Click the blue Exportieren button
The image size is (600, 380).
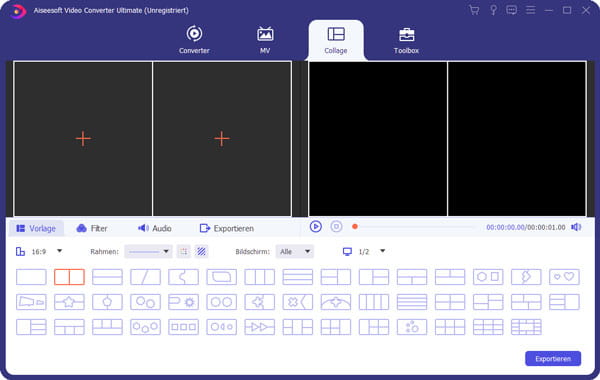553,359
